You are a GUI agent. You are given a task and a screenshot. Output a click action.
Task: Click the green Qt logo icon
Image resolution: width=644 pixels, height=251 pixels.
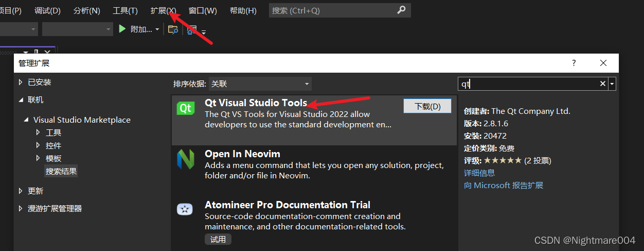[186, 108]
